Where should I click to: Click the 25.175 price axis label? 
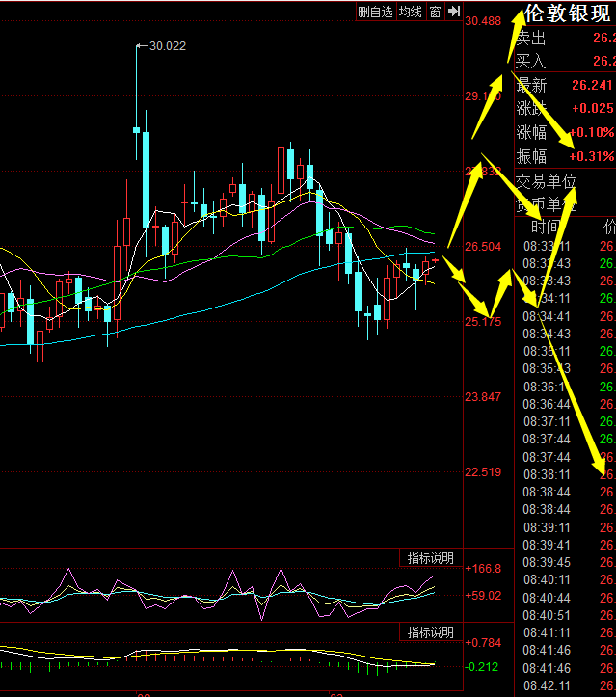tap(483, 321)
